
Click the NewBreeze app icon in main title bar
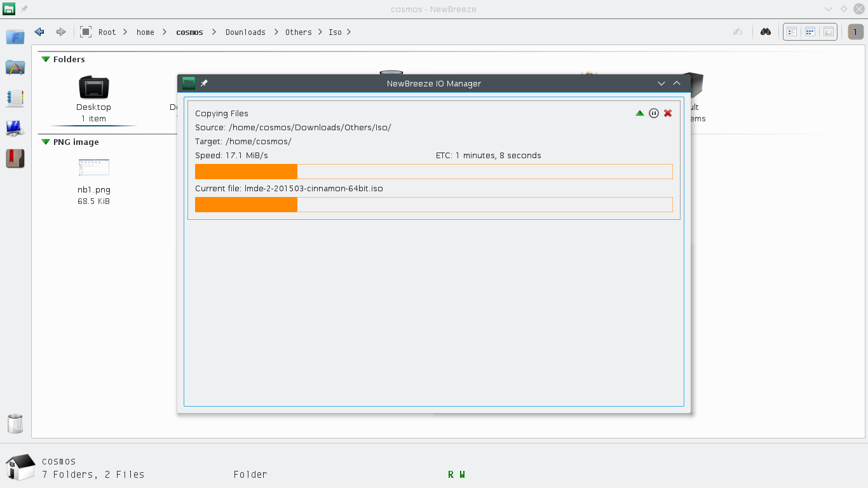[x=9, y=9]
